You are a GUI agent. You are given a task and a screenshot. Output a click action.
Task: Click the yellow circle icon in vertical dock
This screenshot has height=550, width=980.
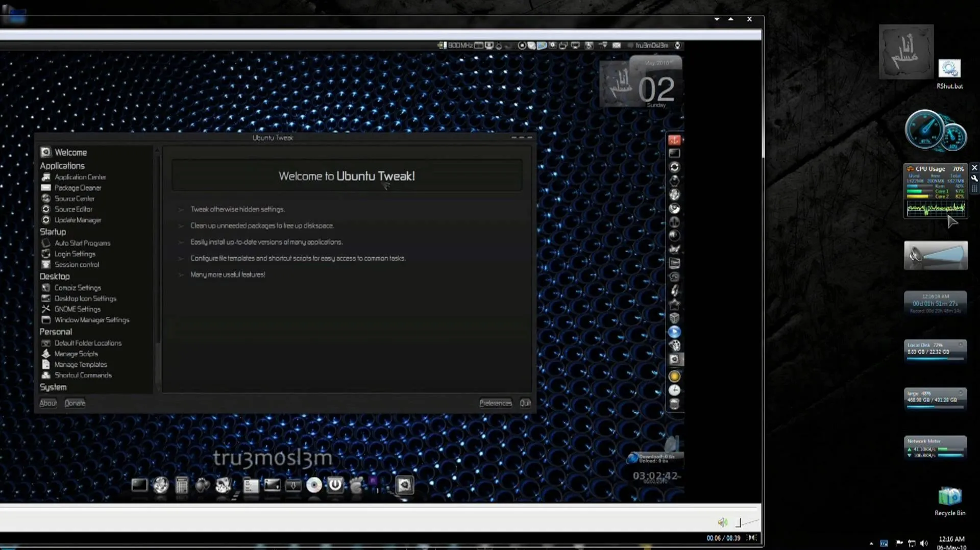(674, 377)
